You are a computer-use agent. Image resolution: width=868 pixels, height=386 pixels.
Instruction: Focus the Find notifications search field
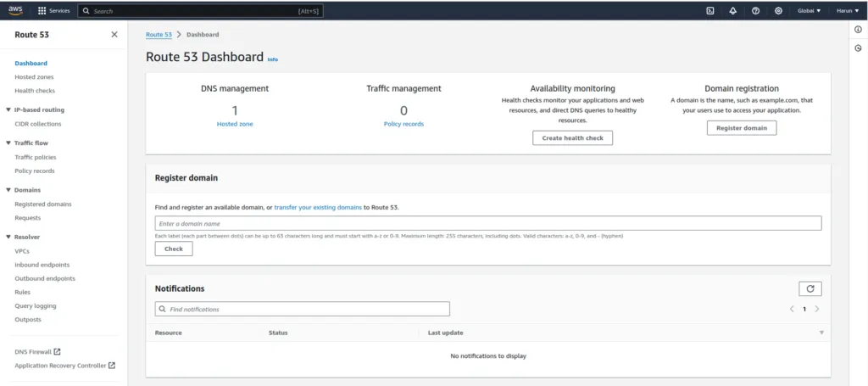pyautogui.click(x=303, y=309)
